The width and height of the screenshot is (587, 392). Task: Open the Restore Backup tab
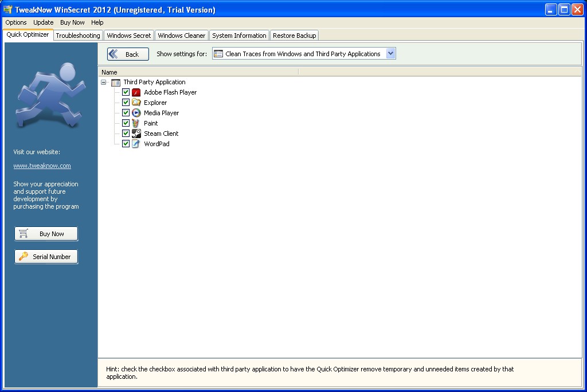click(294, 36)
